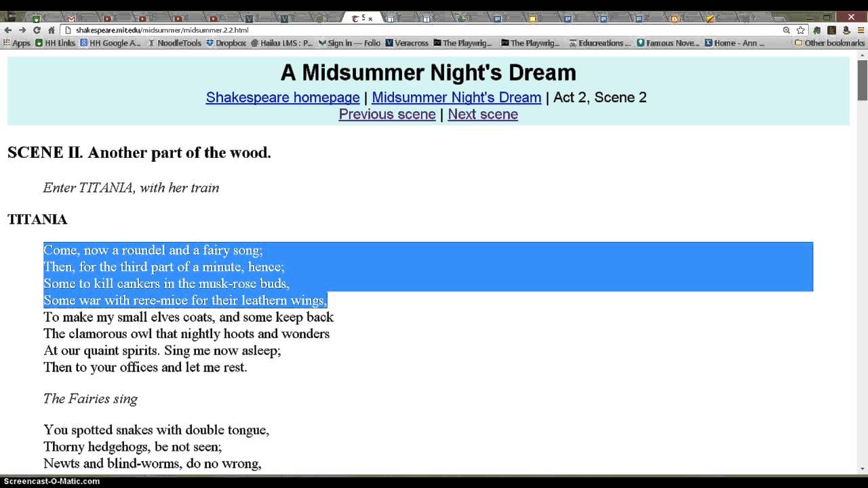Image resolution: width=868 pixels, height=488 pixels.
Task: Click the address bar URL field
Action: (x=420, y=30)
